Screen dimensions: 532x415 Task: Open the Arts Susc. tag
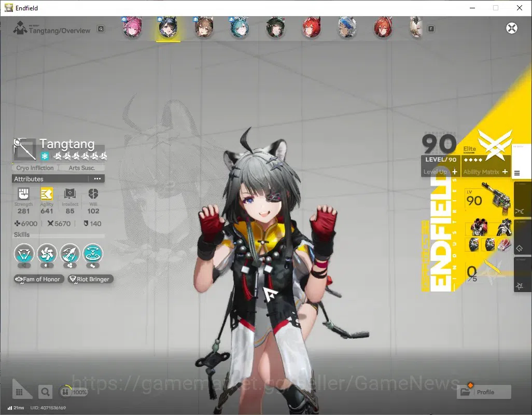click(x=82, y=168)
